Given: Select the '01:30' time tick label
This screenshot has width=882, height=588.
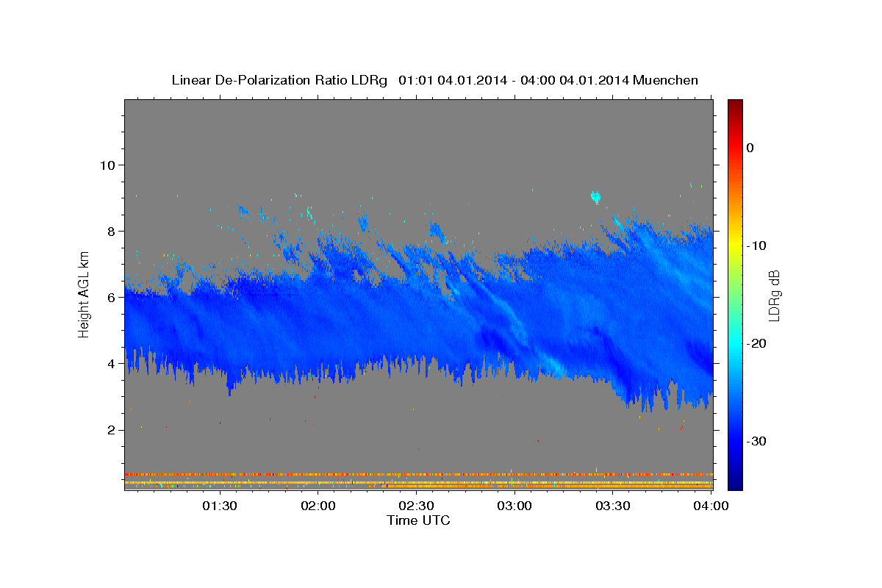Looking at the screenshot, I should point(220,506).
